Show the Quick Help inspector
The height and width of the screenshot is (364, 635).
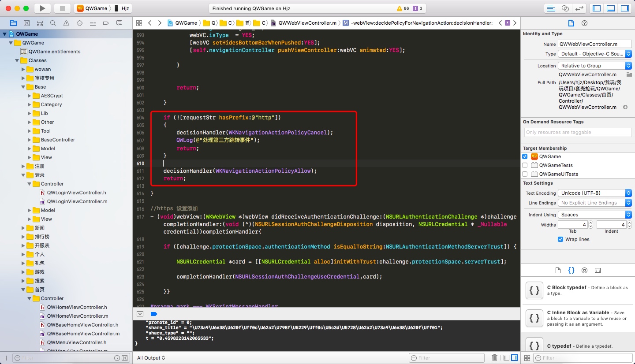click(x=584, y=23)
